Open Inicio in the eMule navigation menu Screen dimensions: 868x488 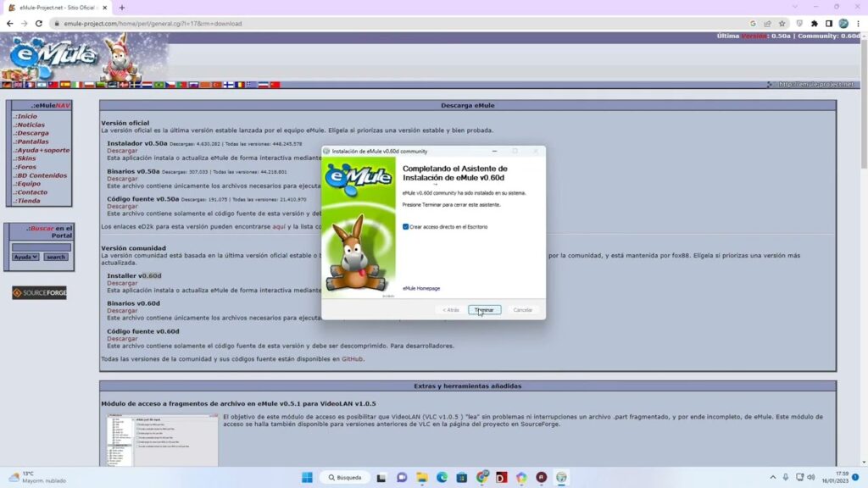pos(25,116)
